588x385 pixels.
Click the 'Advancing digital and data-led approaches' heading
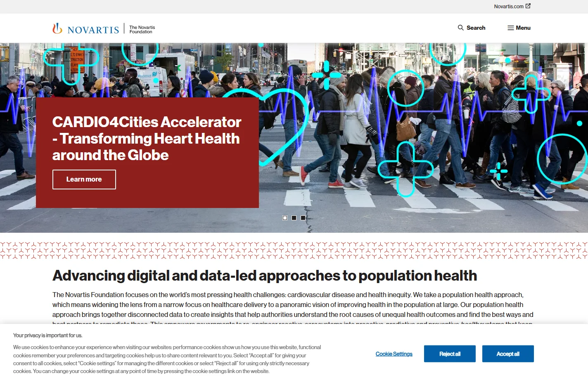265,276
